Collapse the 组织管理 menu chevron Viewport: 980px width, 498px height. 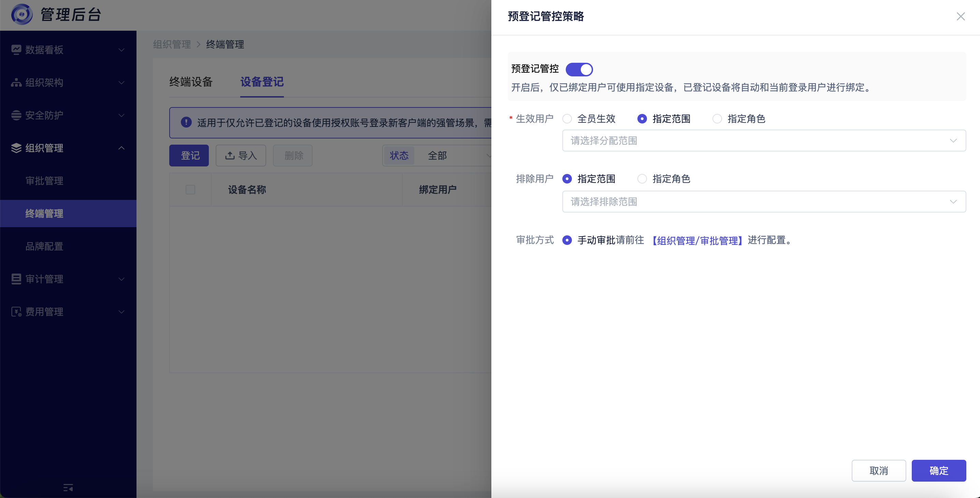point(121,148)
